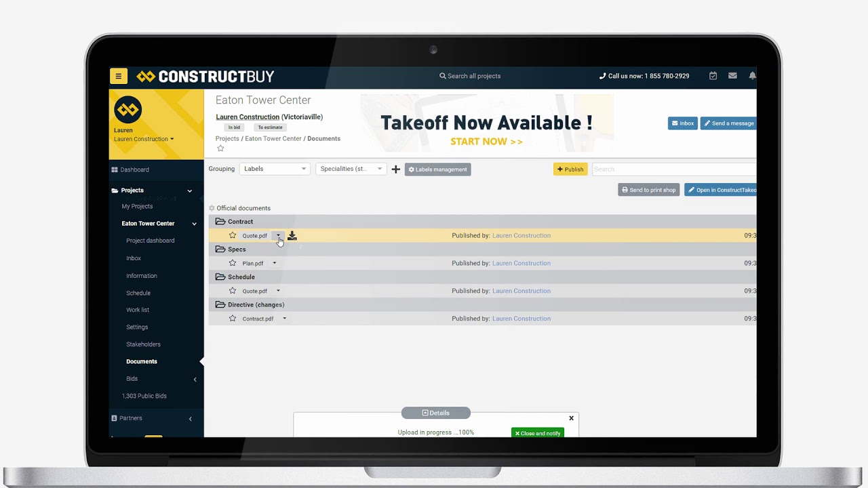This screenshot has height=488, width=868.
Task: Click the yellow Publish button
Action: click(570, 169)
